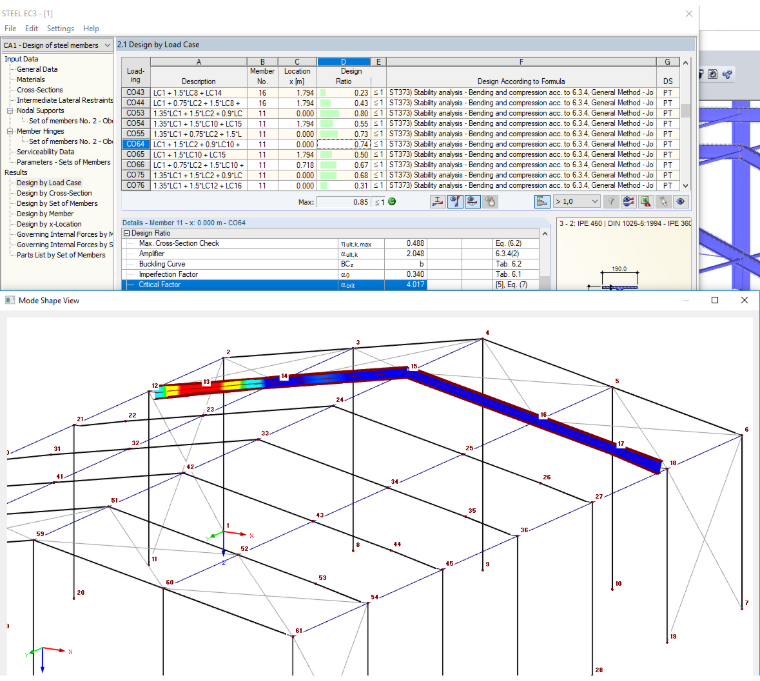This screenshot has height=681, width=760.
Task: Click the results table scroll-down arrow
Action: [x=685, y=186]
